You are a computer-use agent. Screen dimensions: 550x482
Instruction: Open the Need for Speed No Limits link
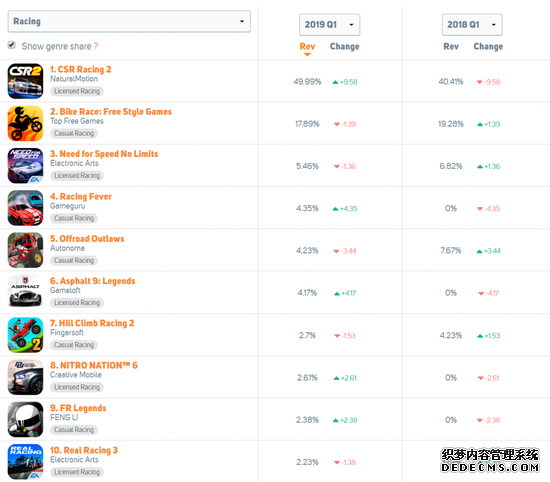pos(104,154)
